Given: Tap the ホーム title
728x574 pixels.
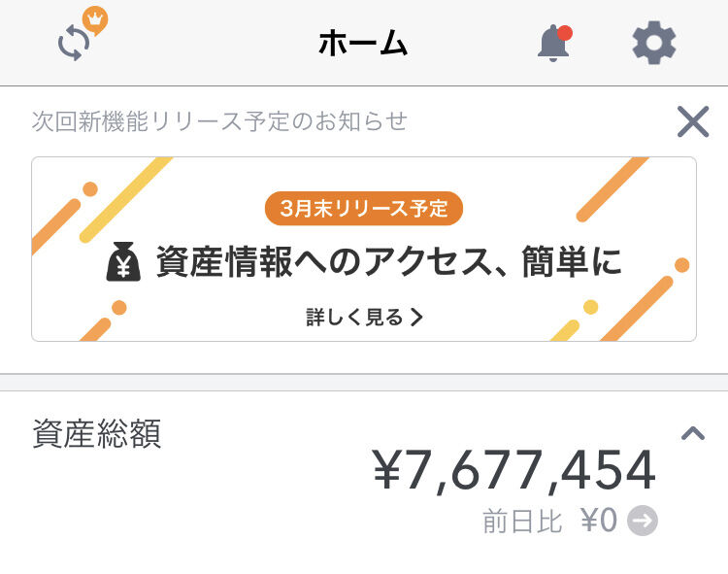Looking at the screenshot, I should pyautogui.click(x=363, y=43).
